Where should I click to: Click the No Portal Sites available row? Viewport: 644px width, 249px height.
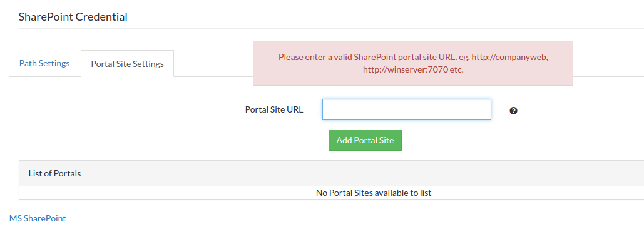pyautogui.click(x=332, y=193)
